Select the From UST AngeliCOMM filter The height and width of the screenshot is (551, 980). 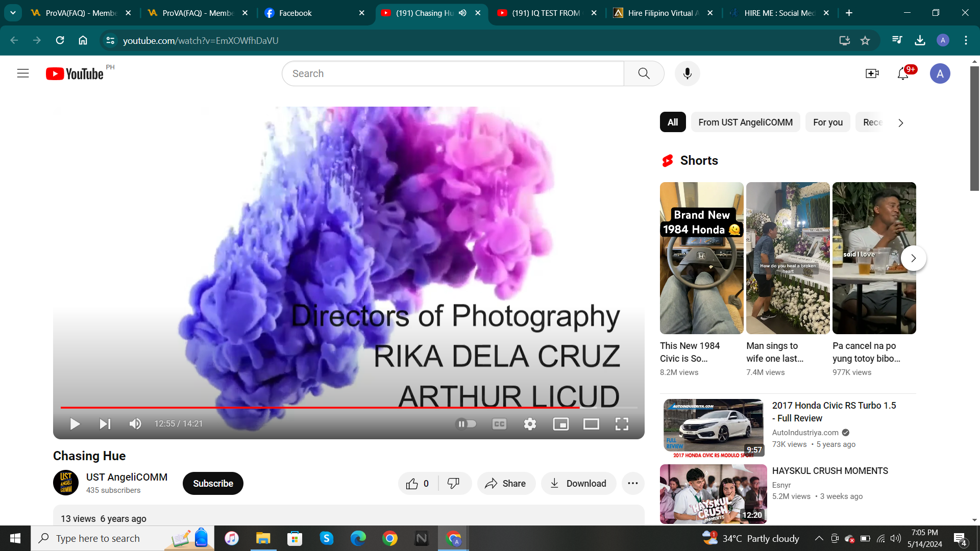(745, 122)
